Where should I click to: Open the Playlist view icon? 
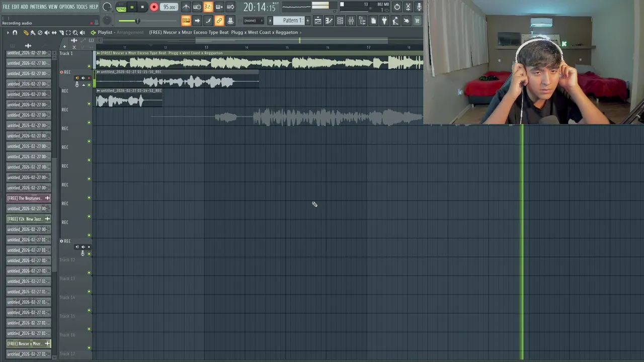point(318,21)
